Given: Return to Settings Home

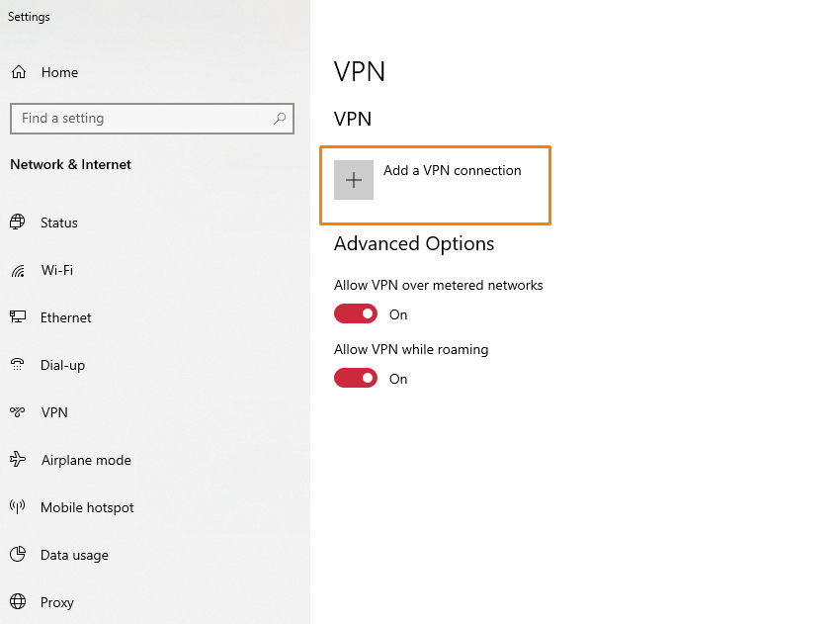Looking at the screenshot, I should click(59, 72).
